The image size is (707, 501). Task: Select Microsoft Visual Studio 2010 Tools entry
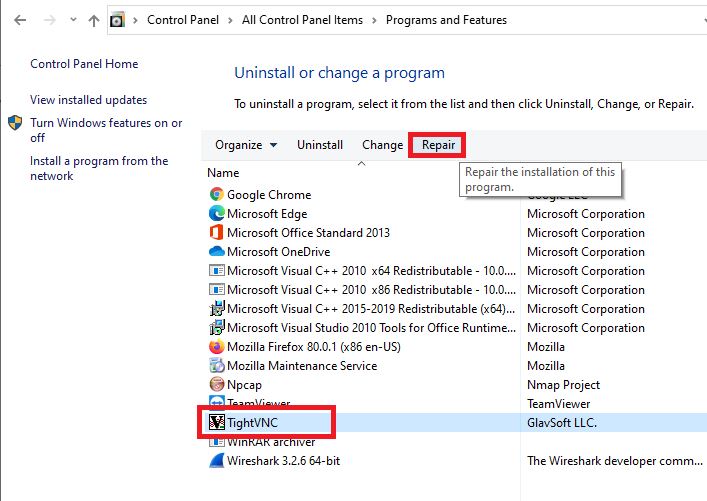pyautogui.click(x=371, y=327)
